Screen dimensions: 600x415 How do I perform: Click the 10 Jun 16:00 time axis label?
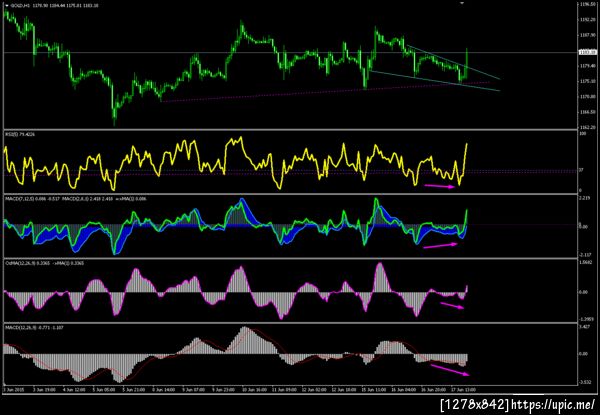(x=253, y=389)
